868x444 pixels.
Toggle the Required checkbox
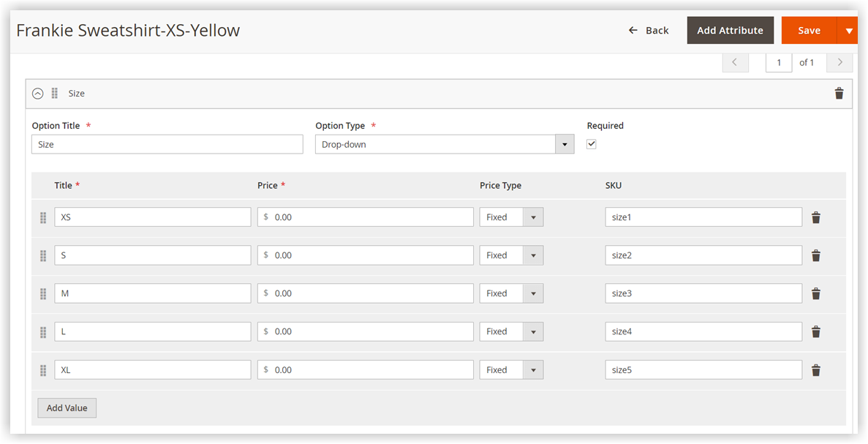[592, 143]
